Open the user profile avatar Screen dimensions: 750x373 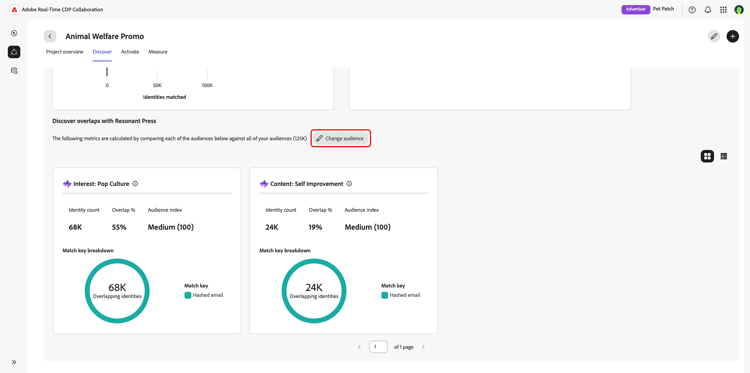coord(739,10)
